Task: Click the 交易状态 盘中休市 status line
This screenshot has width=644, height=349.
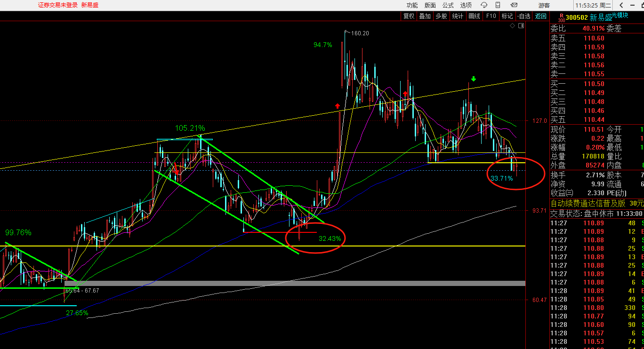Action: [597, 213]
